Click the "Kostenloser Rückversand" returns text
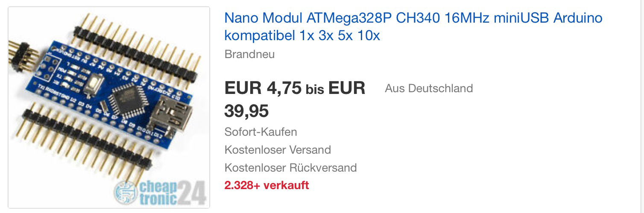This screenshot has width=644, height=213. (290, 168)
